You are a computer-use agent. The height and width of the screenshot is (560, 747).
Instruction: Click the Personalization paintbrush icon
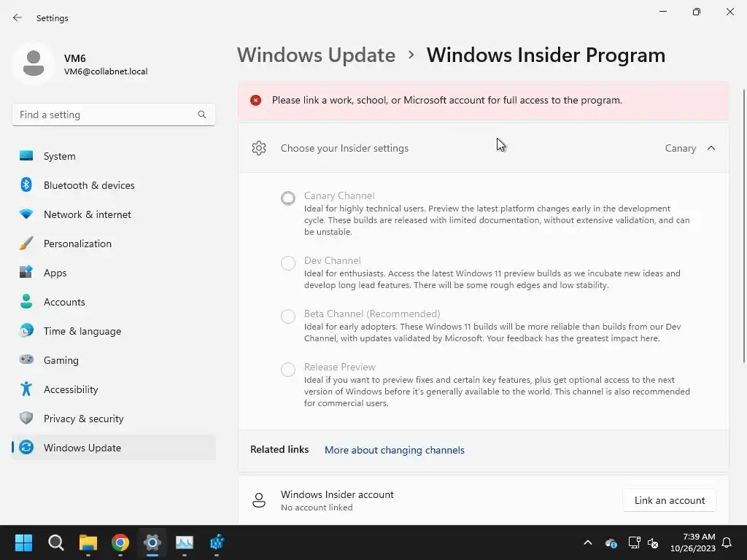click(26, 244)
